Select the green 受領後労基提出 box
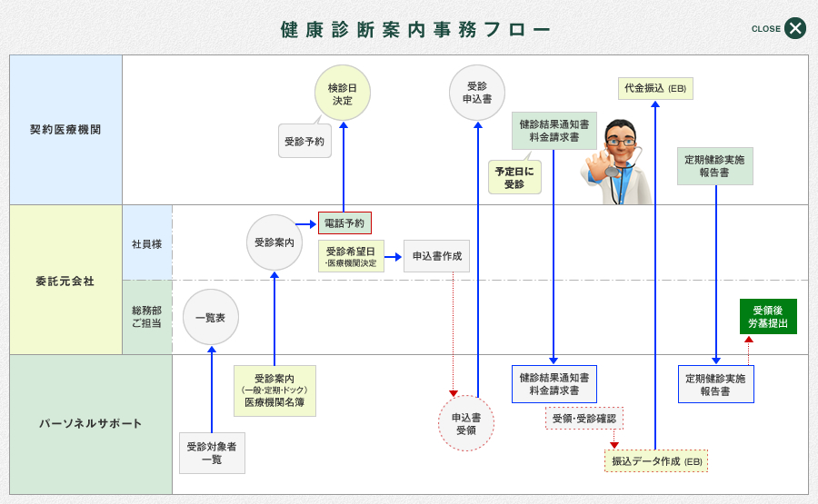The width and height of the screenshot is (818, 504). pos(768,316)
